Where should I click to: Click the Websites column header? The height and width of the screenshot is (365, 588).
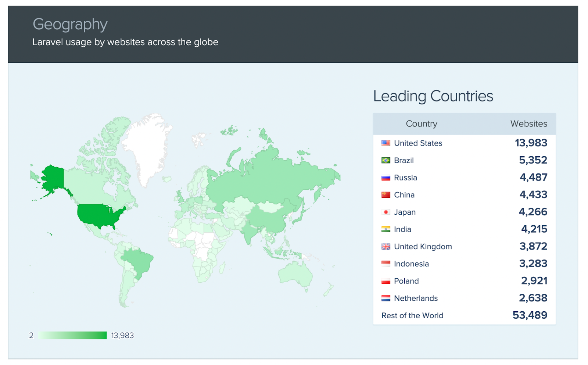(528, 124)
